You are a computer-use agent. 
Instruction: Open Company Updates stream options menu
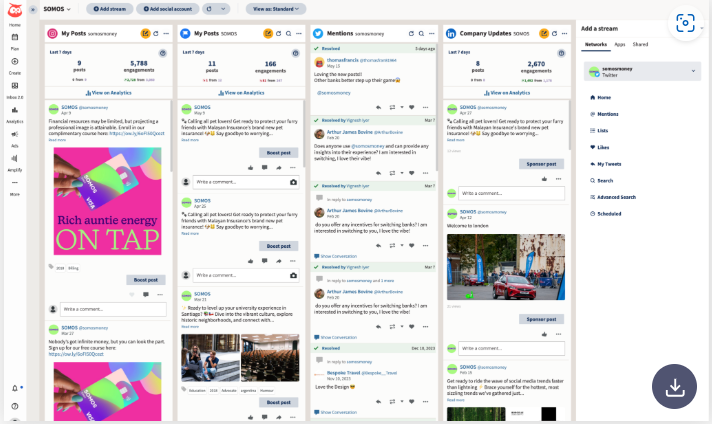point(564,34)
